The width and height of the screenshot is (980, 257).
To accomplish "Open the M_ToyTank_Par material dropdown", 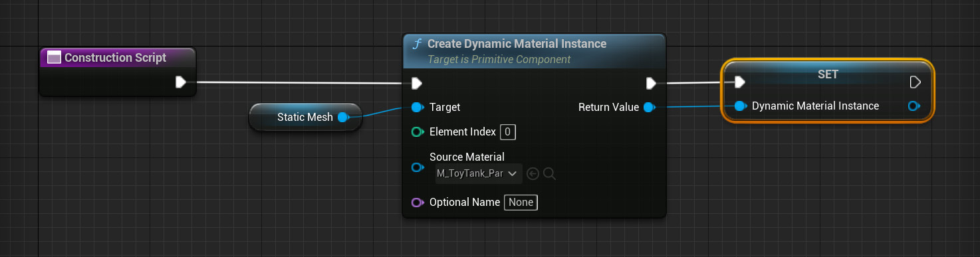I will point(478,173).
